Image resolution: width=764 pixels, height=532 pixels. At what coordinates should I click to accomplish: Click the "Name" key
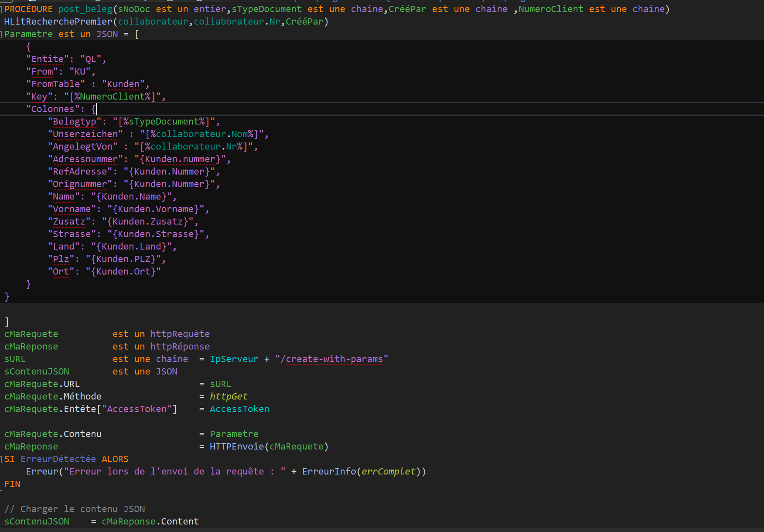click(x=64, y=197)
